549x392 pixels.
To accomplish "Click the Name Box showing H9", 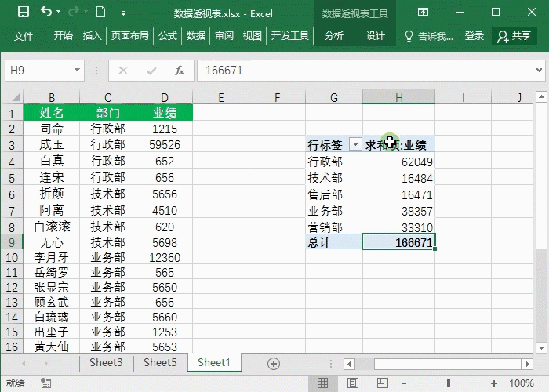I will tap(40, 71).
